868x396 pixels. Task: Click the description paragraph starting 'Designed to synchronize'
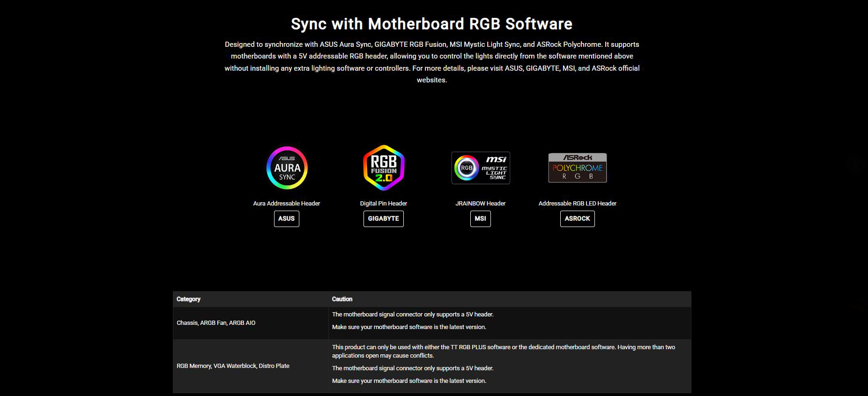pyautogui.click(x=432, y=62)
